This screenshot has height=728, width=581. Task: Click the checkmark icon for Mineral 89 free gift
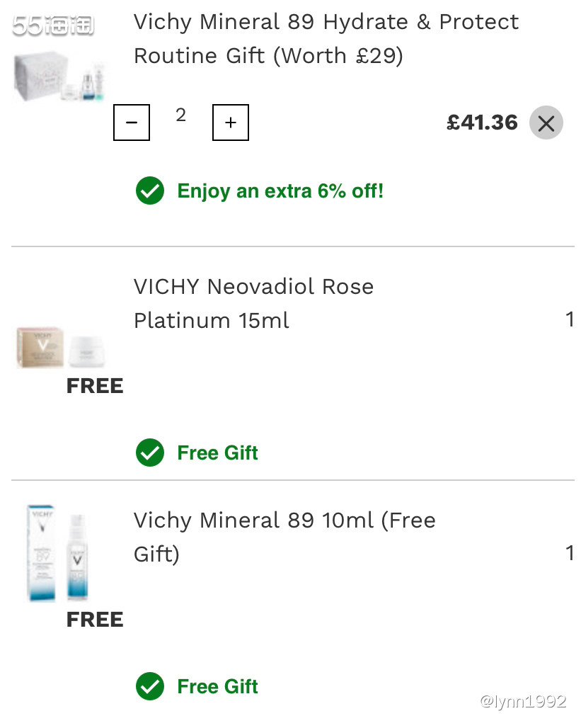tap(150, 686)
